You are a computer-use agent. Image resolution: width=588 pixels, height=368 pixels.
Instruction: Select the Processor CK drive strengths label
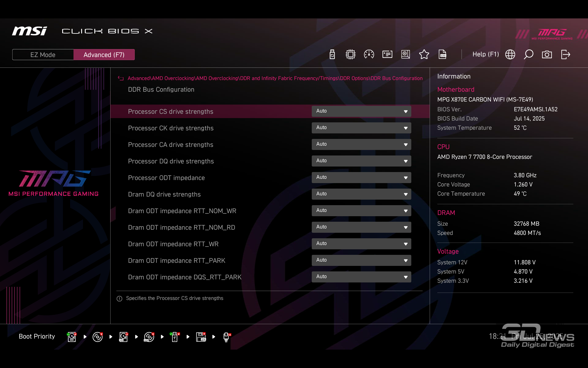pyautogui.click(x=171, y=128)
